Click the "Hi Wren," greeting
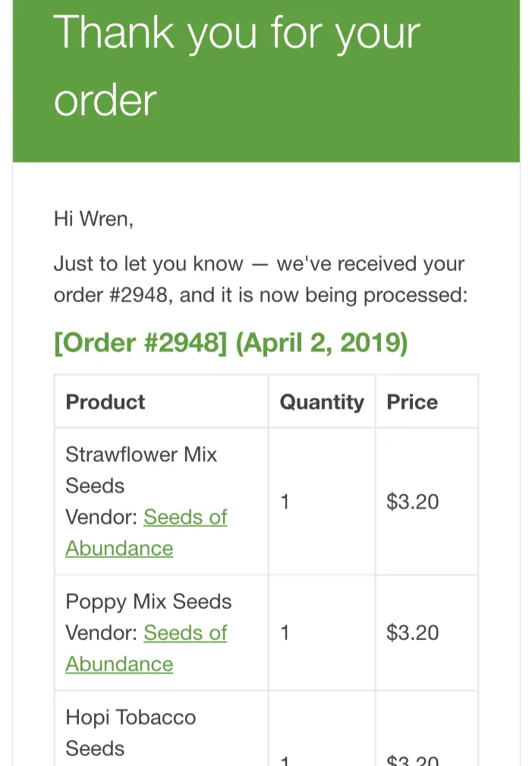532x766 pixels. point(93,219)
